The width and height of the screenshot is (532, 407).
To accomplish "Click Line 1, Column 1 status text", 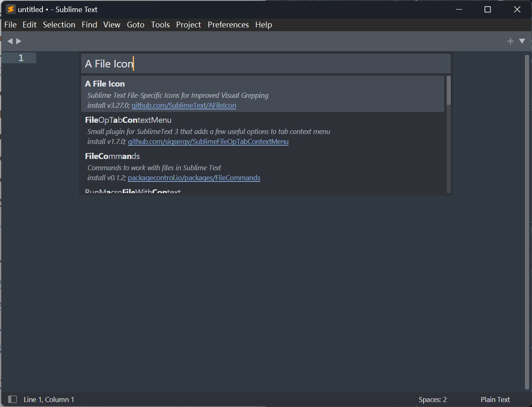I will click(49, 400).
